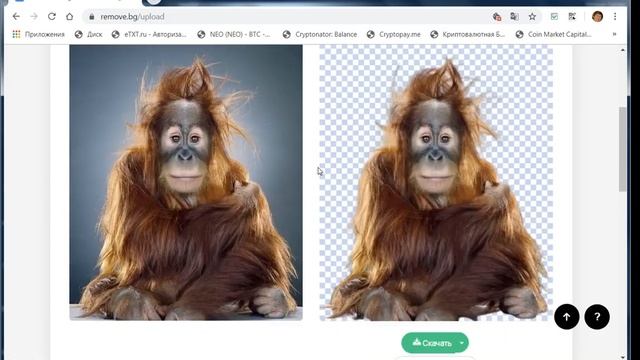Click the black scroll-to-top arrow button
640x360 pixels.
(567, 317)
